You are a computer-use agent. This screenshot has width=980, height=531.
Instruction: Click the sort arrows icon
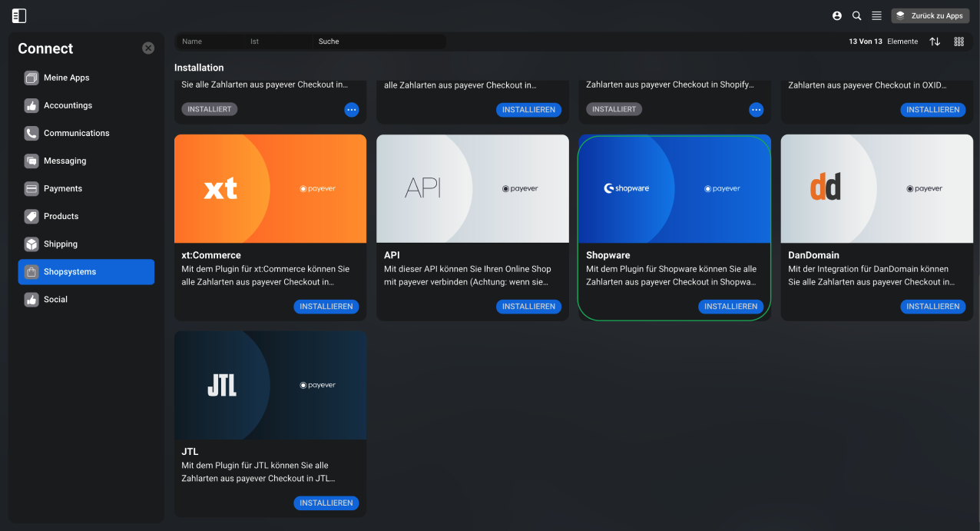click(935, 41)
